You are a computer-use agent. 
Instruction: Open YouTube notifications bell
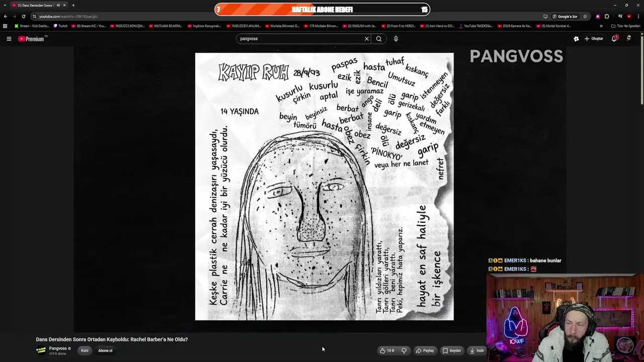(614, 39)
